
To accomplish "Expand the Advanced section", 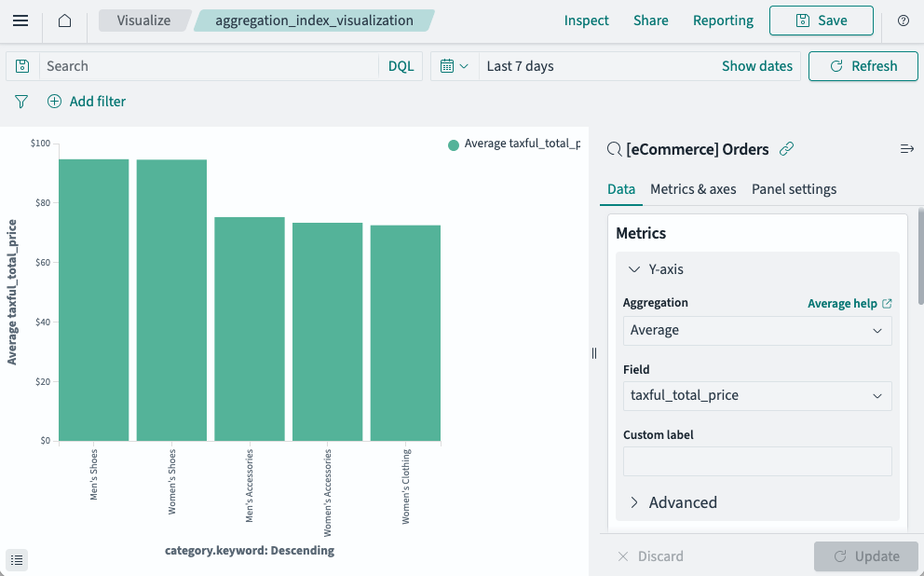I will point(673,502).
